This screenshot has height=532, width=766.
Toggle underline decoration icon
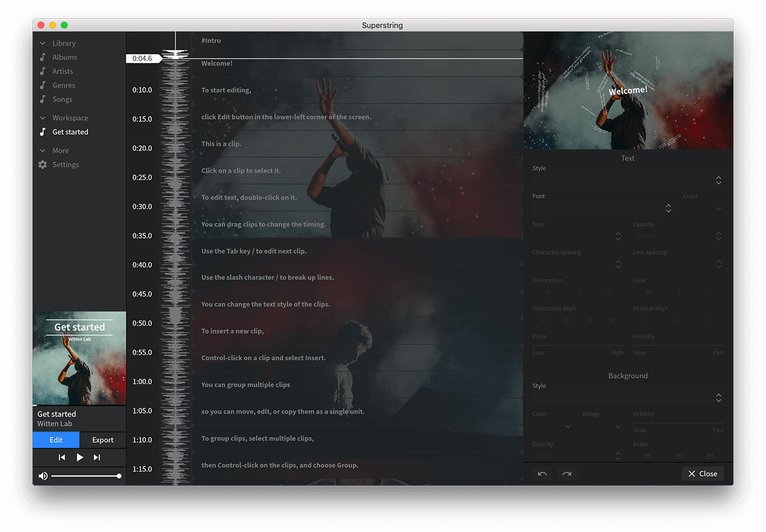[610, 292]
